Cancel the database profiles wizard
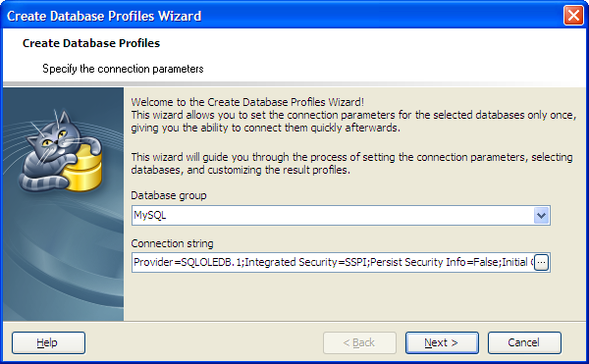The width and height of the screenshot is (589, 364). pos(524,342)
